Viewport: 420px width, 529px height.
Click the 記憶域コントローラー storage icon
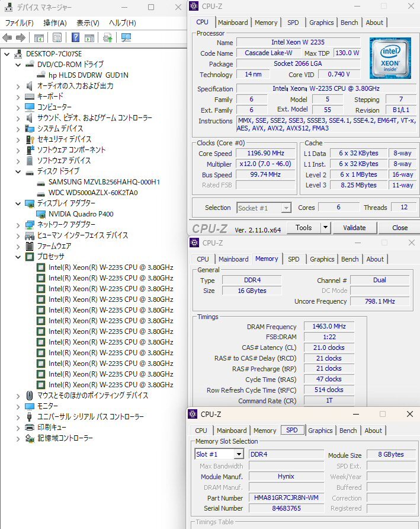coord(30,438)
